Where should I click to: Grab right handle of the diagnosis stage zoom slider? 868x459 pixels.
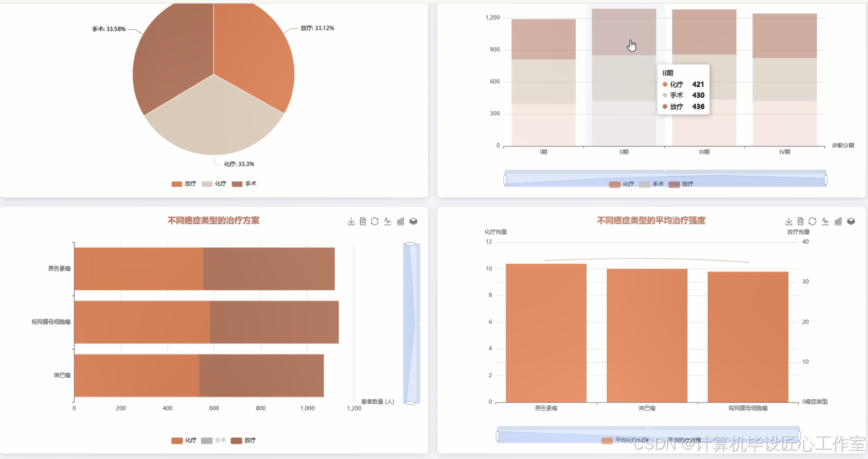pyautogui.click(x=825, y=179)
